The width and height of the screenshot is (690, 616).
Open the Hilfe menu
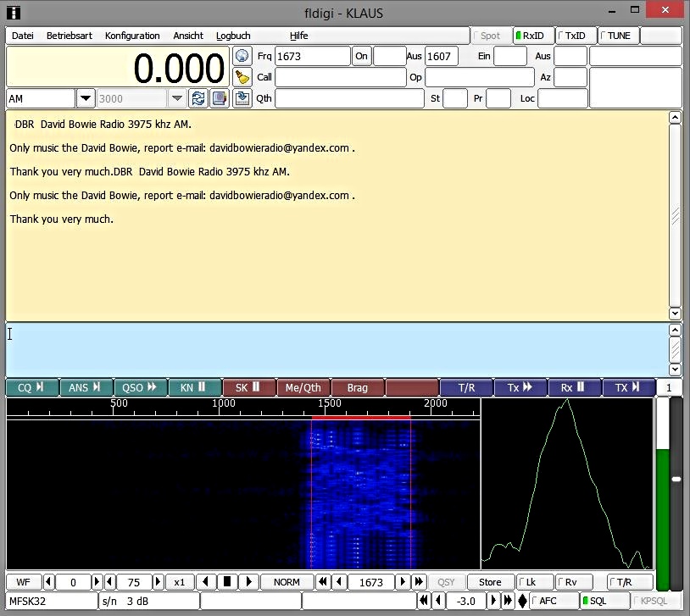coord(298,36)
